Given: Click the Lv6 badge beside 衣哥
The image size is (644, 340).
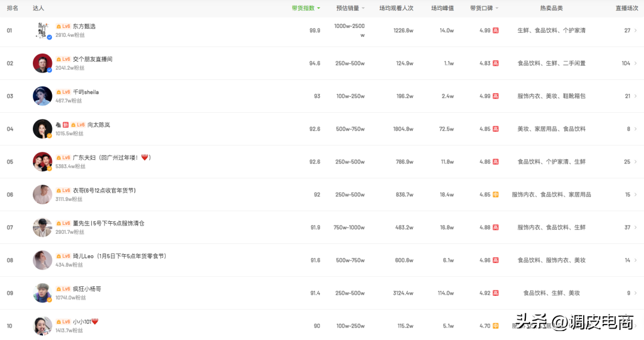Looking at the screenshot, I should click(x=63, y=190).
